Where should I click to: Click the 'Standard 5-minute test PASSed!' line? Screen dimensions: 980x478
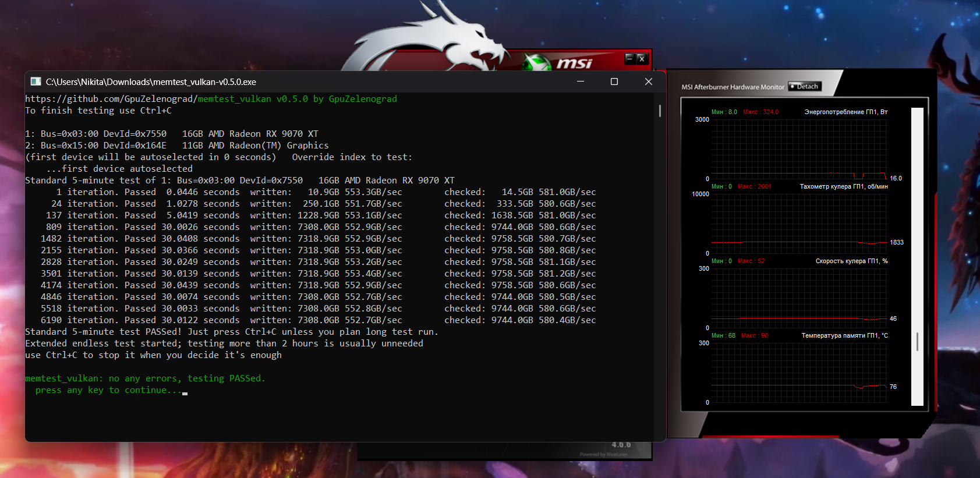(232, 332)
